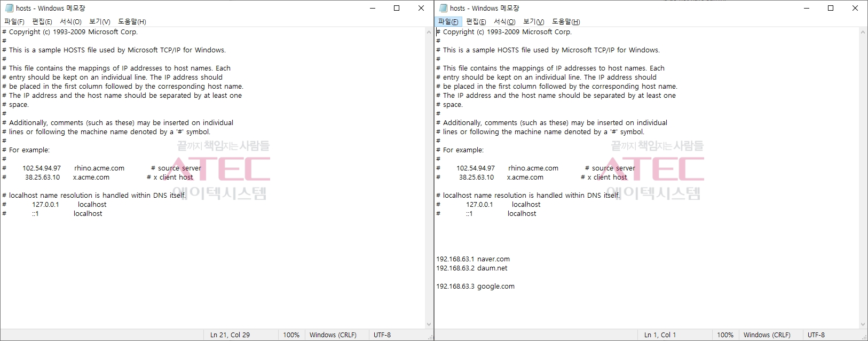Click 'x.acme.com' text in right window
The width and height of the screenshot is (868, 341).
click(x=525, y=177)
